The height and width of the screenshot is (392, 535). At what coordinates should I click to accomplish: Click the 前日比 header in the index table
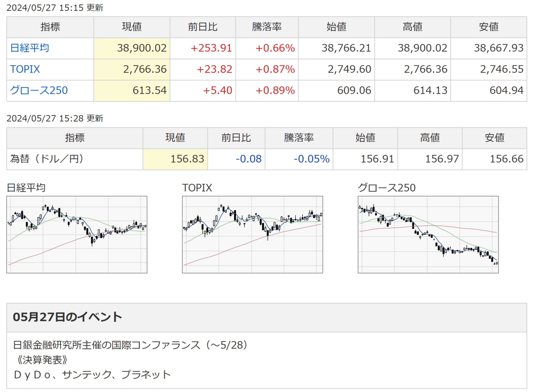click(x=203, y=27)
